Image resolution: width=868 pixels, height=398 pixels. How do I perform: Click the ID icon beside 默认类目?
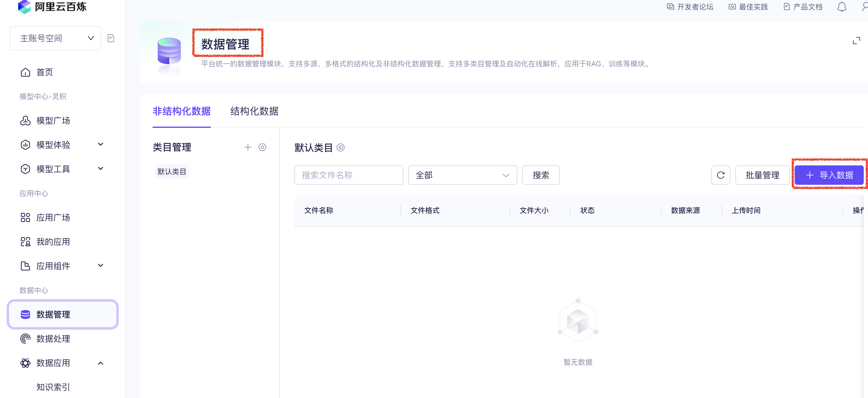click(x=341, y=148)
